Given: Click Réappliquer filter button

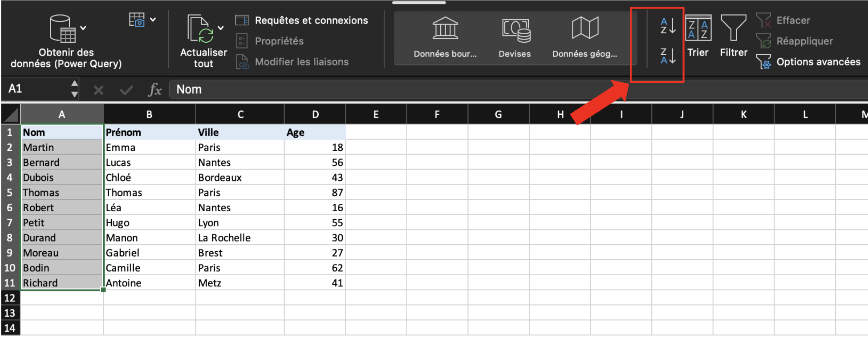Looking at the screenshot, I should coord(795,41).
